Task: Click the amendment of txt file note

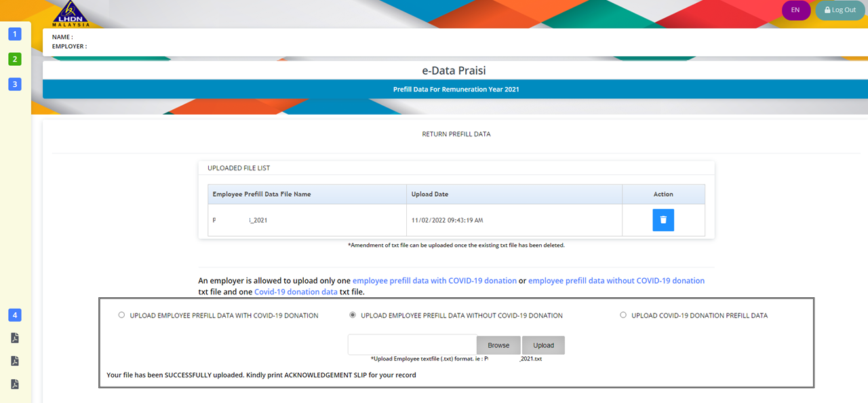Action: [456, 245]
